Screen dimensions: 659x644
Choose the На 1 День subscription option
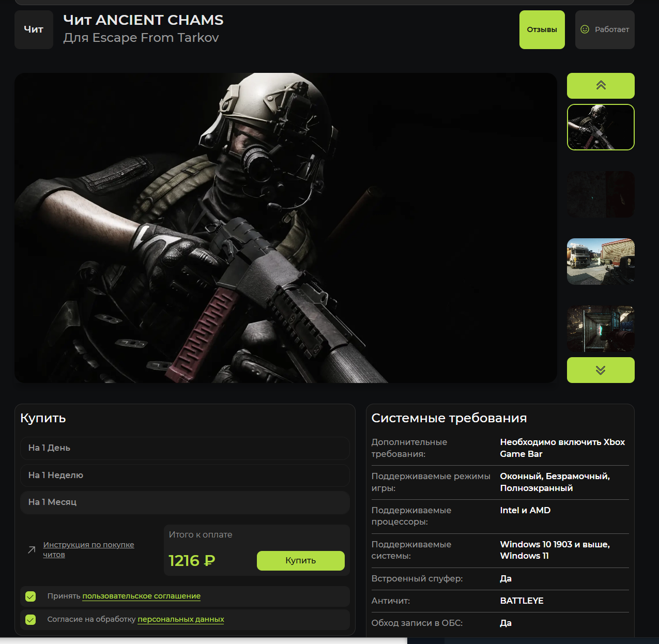(x=185, y=448)
